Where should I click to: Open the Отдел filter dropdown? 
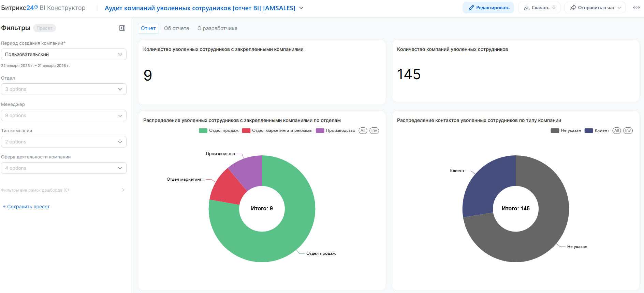click(64, 89)
